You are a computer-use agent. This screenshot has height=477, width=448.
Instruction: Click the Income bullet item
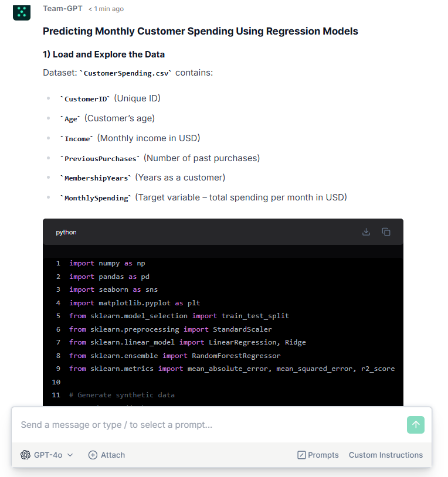pos(130,138)
